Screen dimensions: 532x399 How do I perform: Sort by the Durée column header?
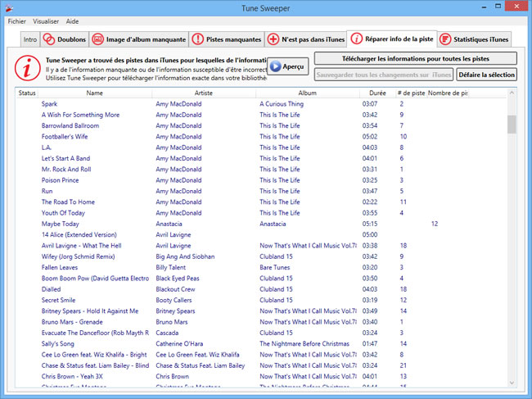coord(377,93)
